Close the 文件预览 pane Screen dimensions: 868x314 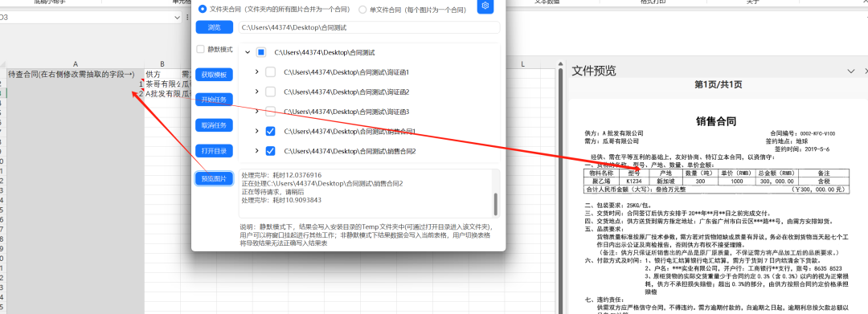[866, 71]
